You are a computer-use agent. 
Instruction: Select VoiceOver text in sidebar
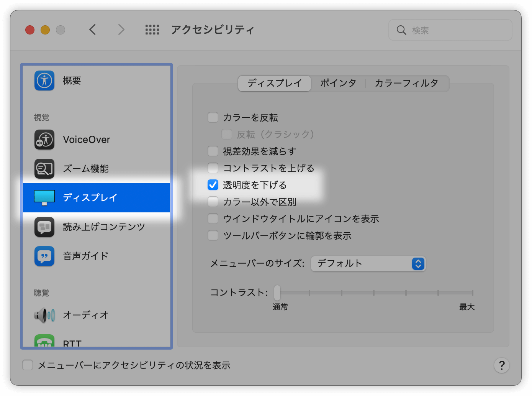point(87,140)
